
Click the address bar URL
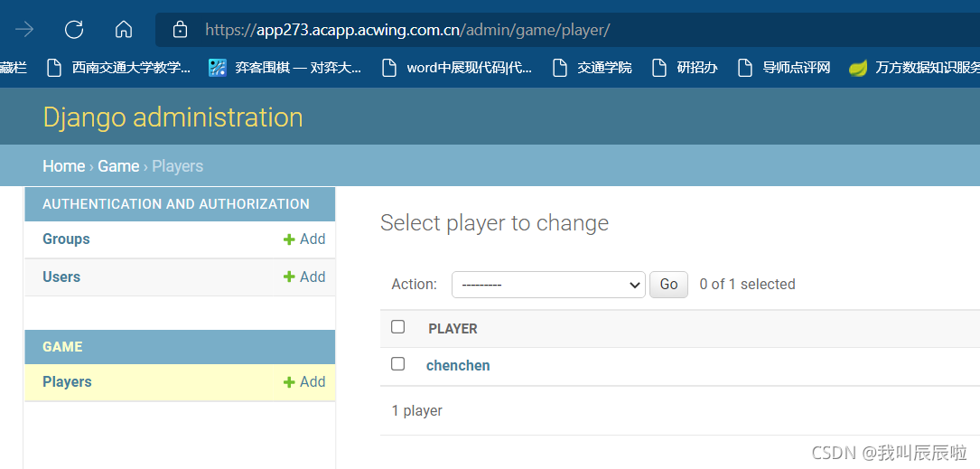[406, 30]
